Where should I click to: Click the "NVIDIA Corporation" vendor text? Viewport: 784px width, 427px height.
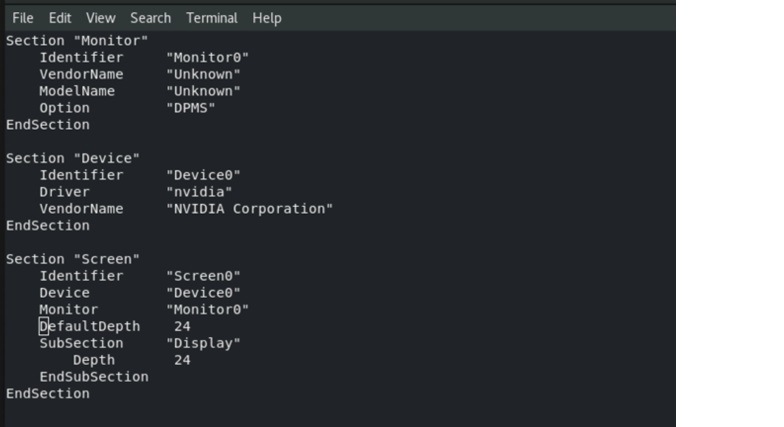pyautogui.click(x=249, y=209)
